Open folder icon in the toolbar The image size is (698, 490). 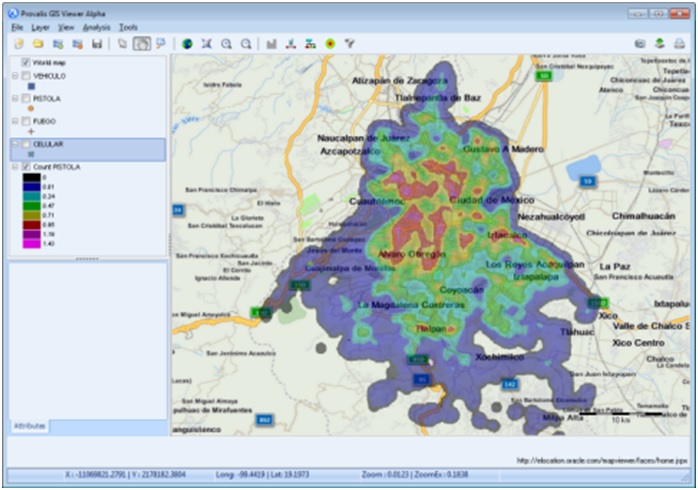click(38, 44)
